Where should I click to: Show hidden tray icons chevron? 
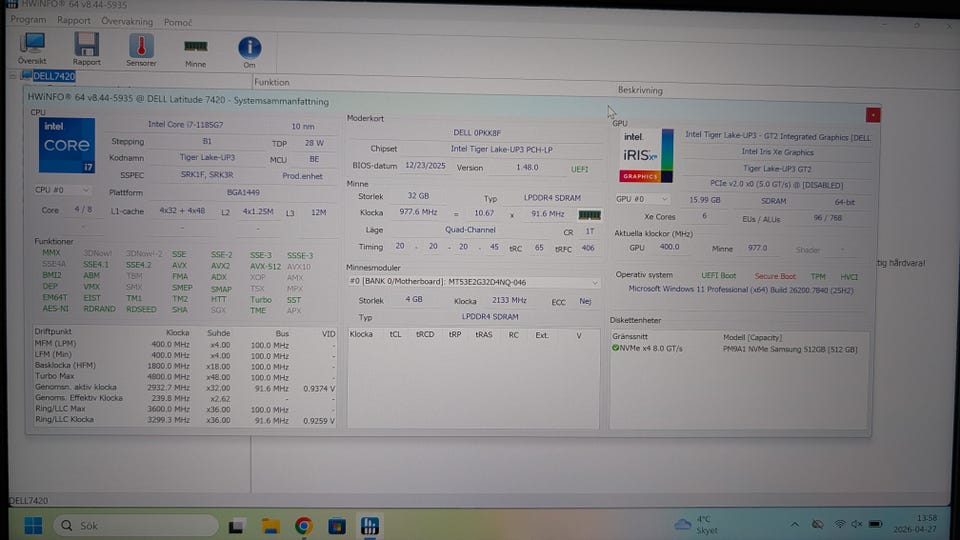pos(794,525)
